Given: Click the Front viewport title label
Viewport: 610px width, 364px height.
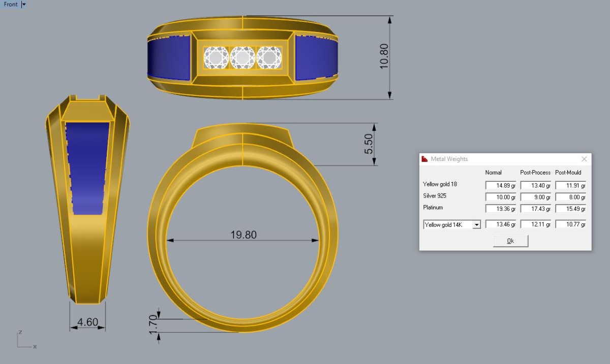Looking at the screenshot, I should (11, 4).
